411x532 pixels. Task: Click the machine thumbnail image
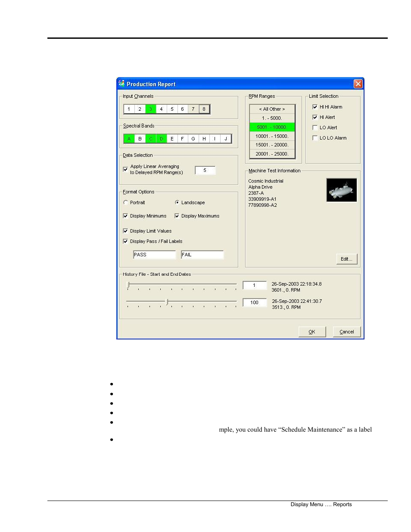(x=342, y=190)
